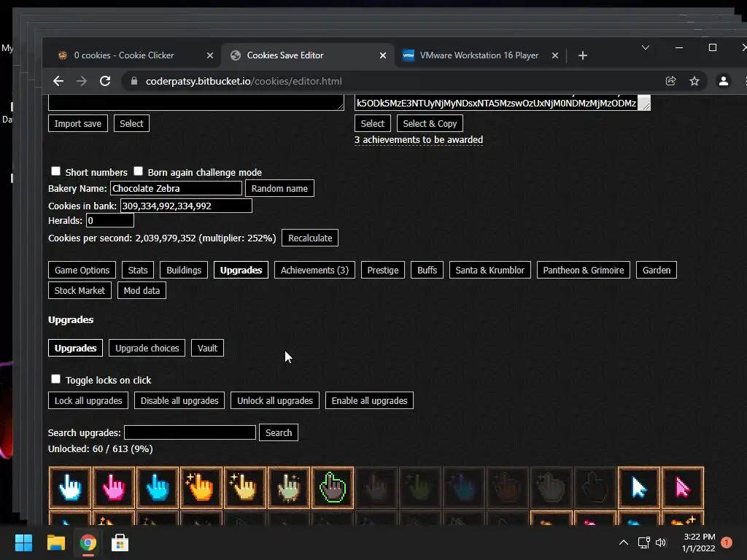The width and height of the screenshot is (747, 560).
Task: Open the Chrome share page icon
Action: coord(671,81)
